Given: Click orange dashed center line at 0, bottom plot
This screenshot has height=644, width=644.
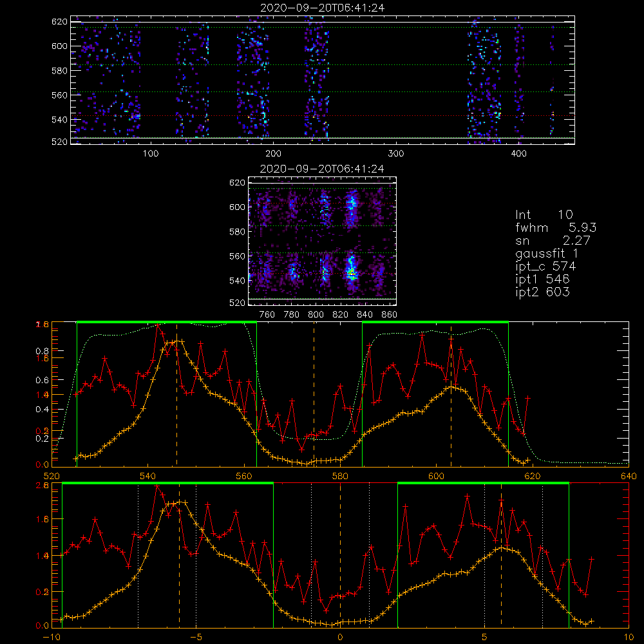Looking at the screenshot, I should point(340,554).
